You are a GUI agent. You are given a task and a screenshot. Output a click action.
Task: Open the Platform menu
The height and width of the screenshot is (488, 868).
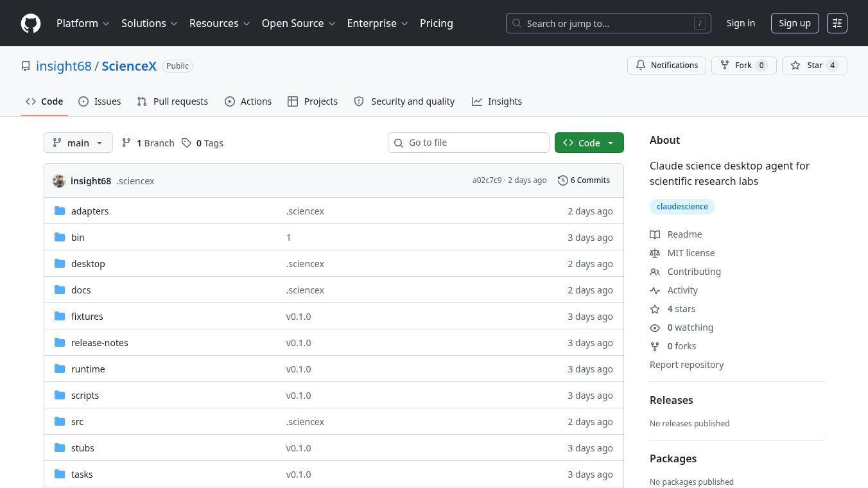[x=83, y=23]
